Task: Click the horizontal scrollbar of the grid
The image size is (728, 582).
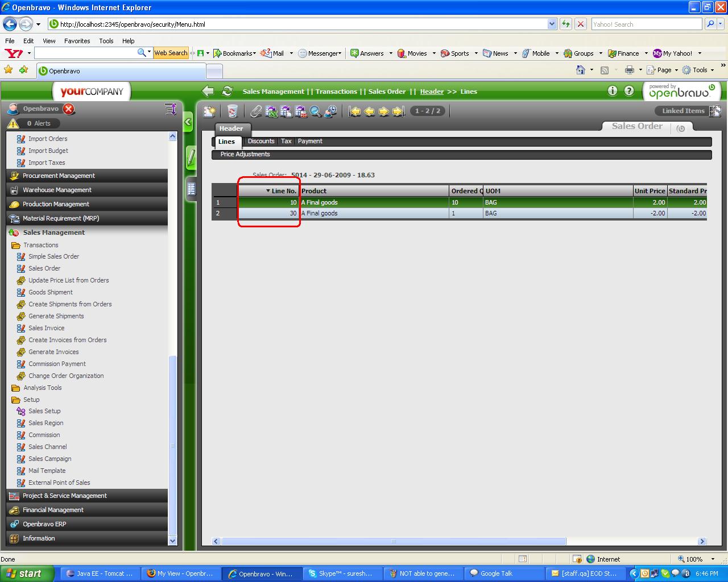Action: tap(394, 541)
